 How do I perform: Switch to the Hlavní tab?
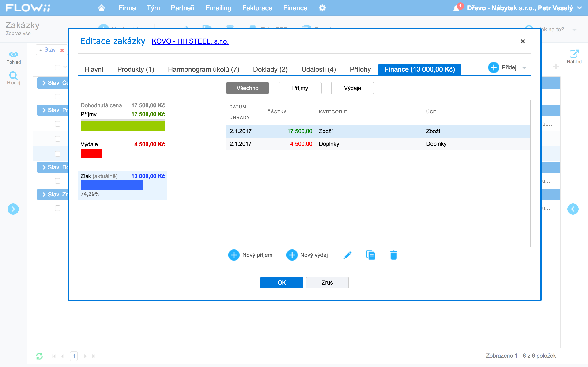[94, 70]
